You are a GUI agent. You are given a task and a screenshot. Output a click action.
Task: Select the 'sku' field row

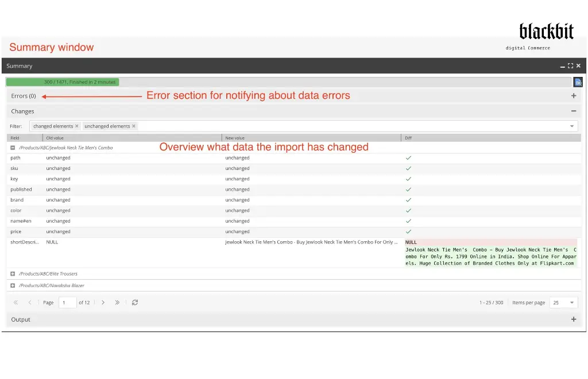tap(294, 168)
